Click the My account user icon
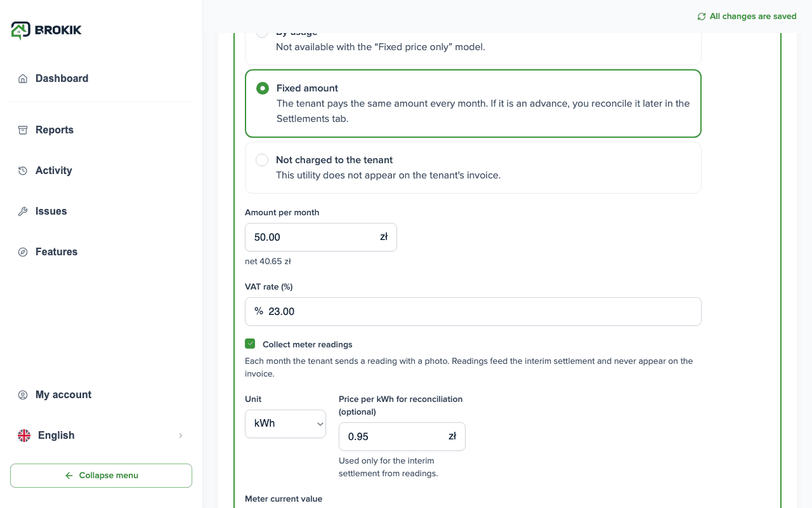812x508 pixels. tap(23, 395)
